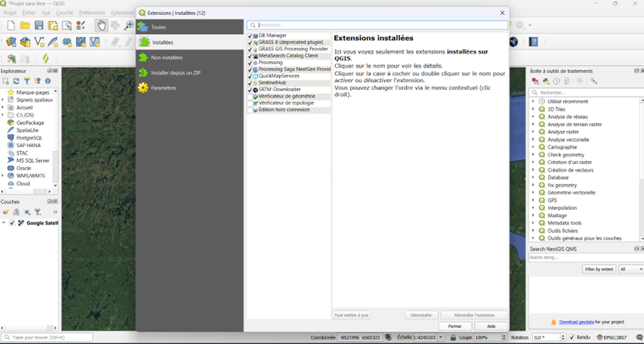The width and height of the screenshot is (644, 344).
Task: Disable the DB Manager plugin checkbox
Action: pyautogui.click(x=250, y=36)
